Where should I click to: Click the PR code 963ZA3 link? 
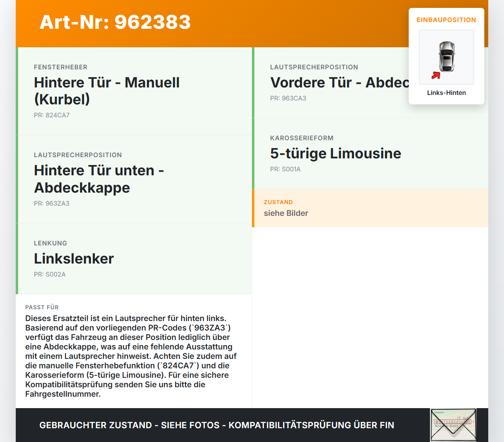[52, 203]
